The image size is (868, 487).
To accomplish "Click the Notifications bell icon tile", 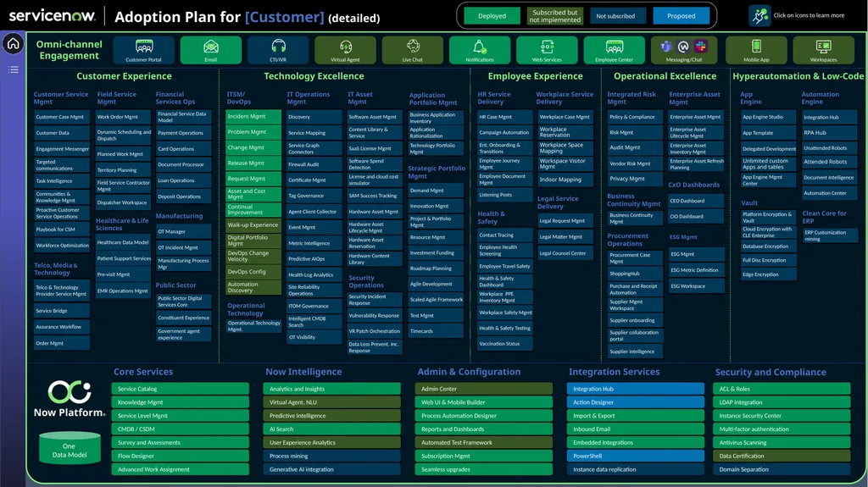I will 480,50.
